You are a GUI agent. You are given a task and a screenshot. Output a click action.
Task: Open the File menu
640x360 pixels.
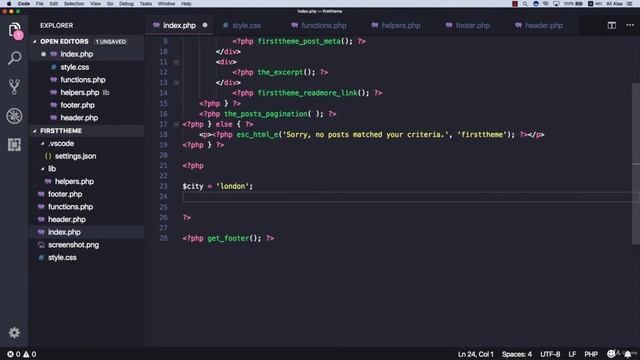pyautogui.click(x=40, y=4)
